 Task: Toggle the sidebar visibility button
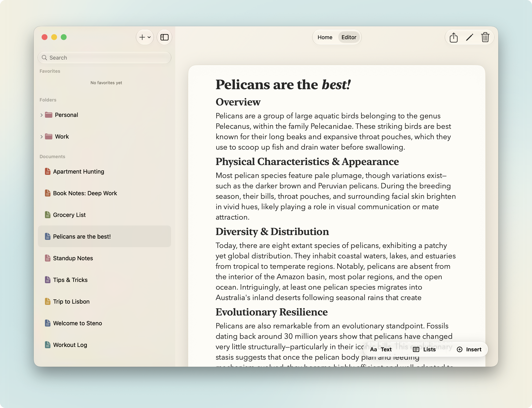(164, 37)
